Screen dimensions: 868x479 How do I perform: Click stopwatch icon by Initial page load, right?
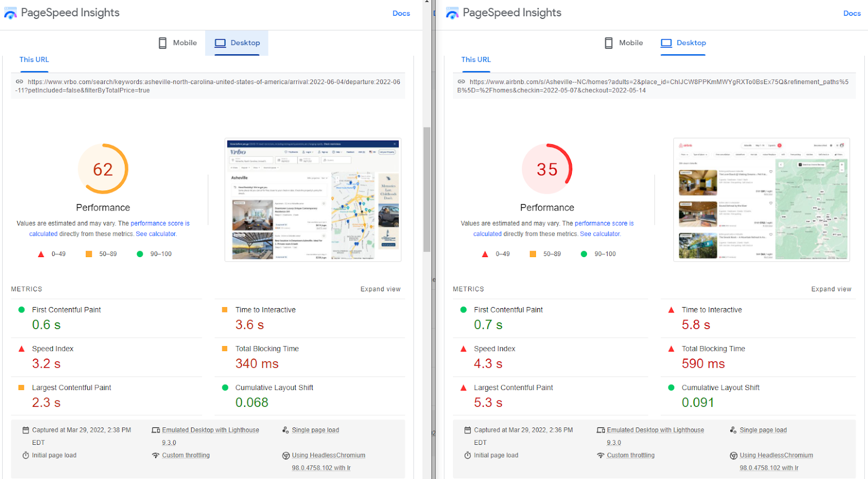pos(468,456)
